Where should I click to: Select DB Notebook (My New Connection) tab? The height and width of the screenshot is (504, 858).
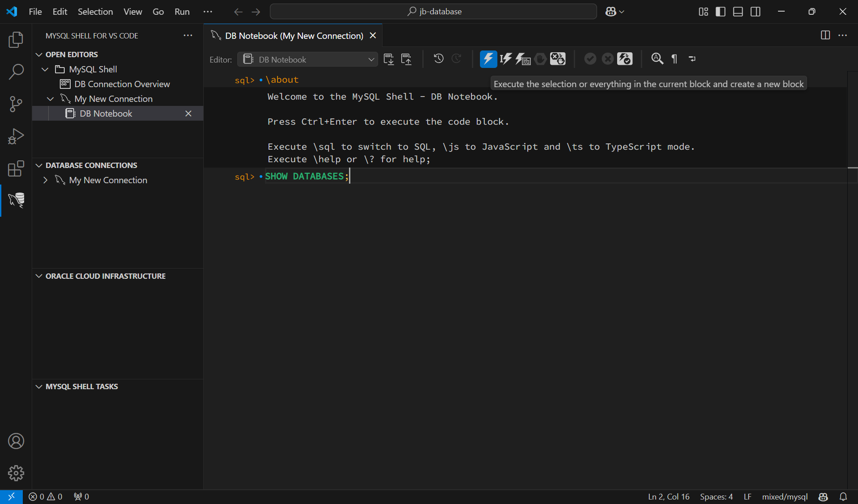294,36
